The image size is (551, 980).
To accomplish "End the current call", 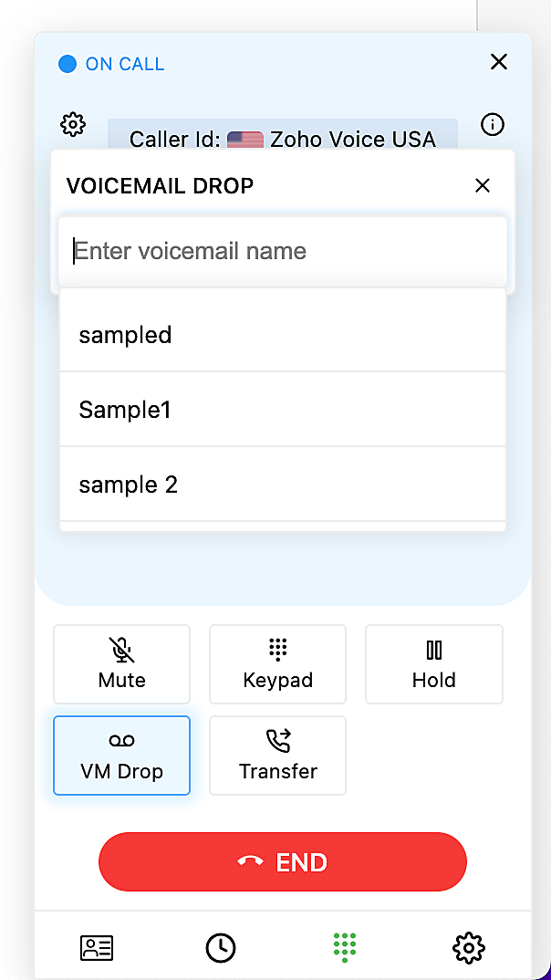I will click(283, 862).
